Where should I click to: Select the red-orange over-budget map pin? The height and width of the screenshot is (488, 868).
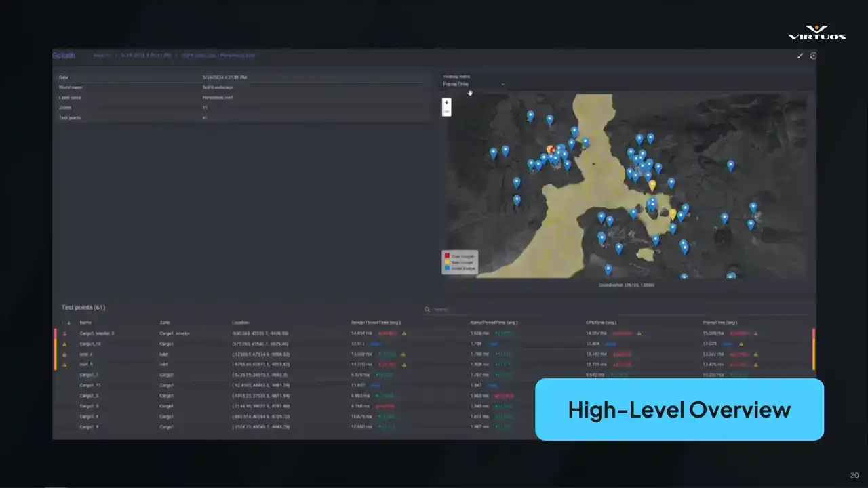click(551, 149)
